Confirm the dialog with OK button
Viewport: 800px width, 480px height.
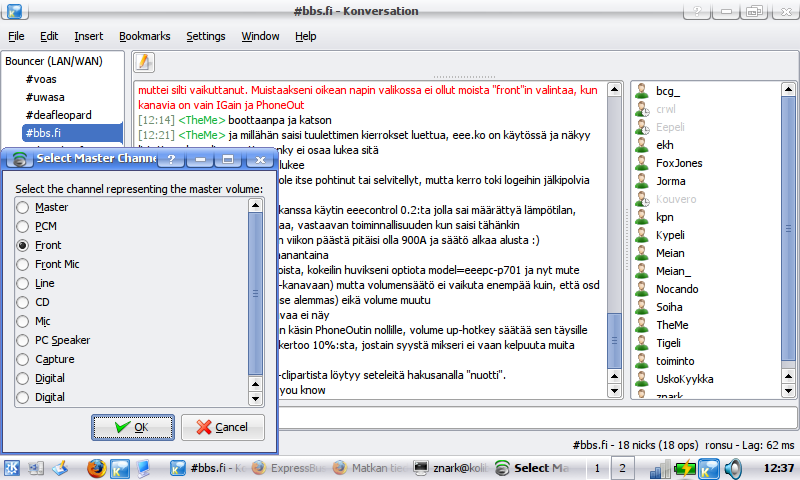click(132, 427)
